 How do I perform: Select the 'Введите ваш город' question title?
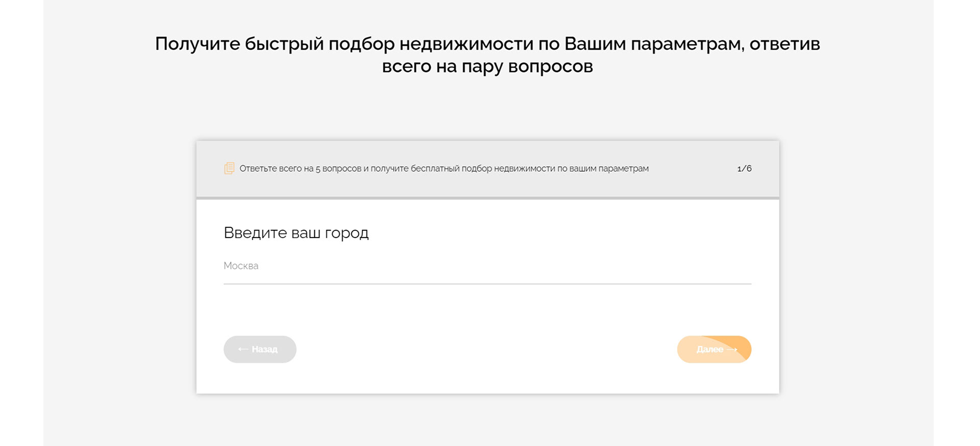click(296, 233)
